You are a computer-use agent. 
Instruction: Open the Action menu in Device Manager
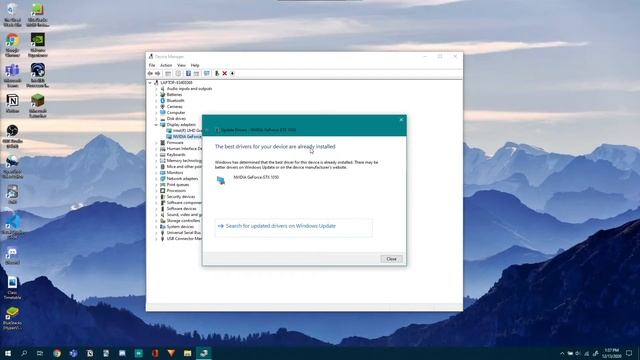coord(166,65)
